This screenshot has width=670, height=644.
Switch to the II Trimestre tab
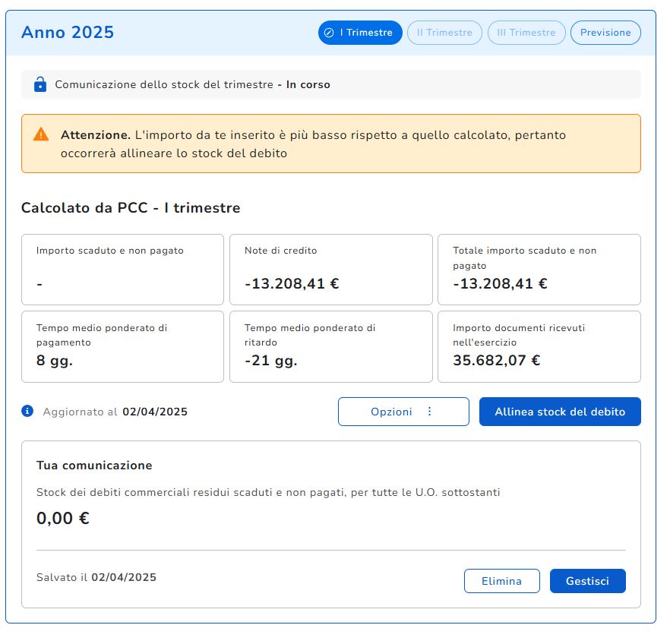pyautogui.click(x=444, y=33)
